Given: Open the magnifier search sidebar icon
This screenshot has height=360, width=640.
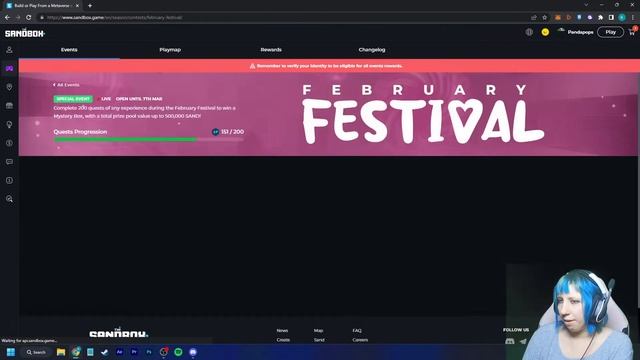Looking at the screenshot, I should coord(9,199).
